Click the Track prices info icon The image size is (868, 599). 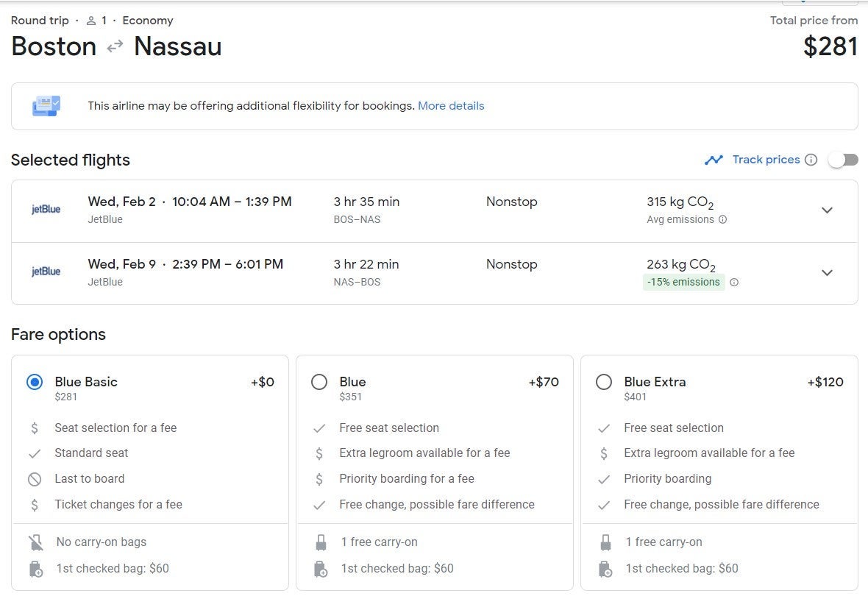[811, 160]
